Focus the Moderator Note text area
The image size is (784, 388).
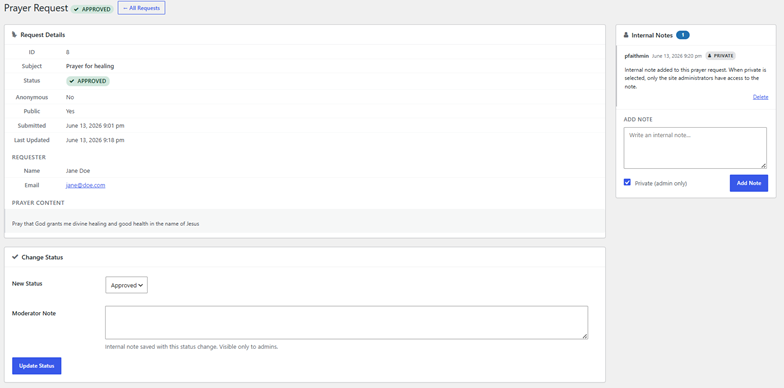[346, 322]
